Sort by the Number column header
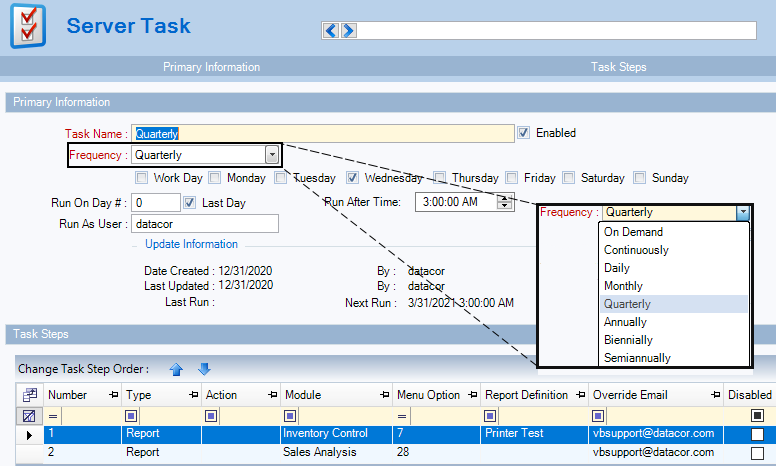 point(67,395)
